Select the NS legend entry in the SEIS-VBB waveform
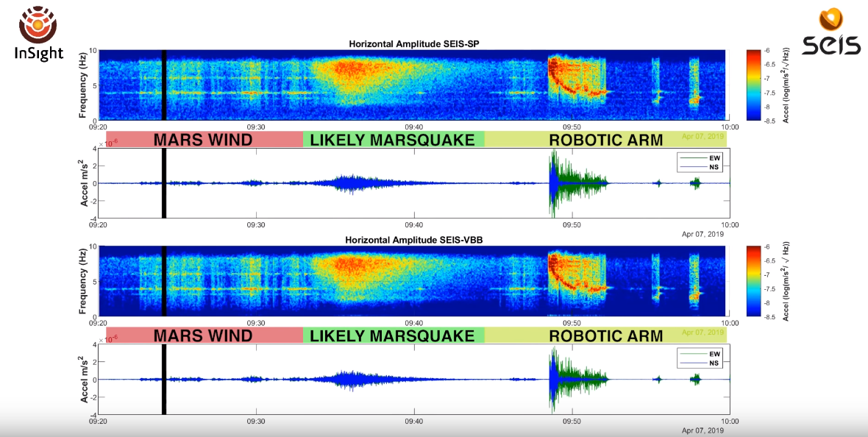Image resolution: width=868 pixels, height=437 pixels. 697,363
